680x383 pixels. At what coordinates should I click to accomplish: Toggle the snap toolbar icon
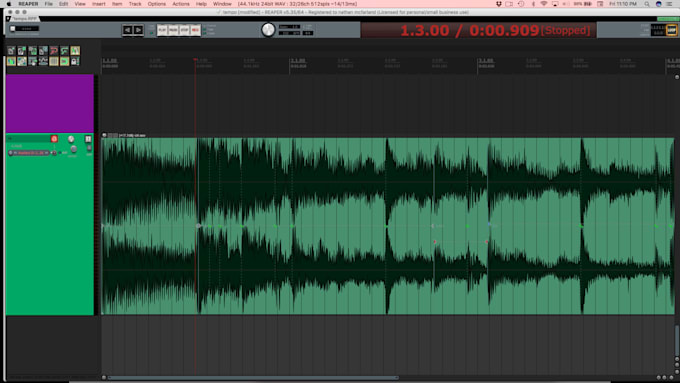click(x=64, y=61)
